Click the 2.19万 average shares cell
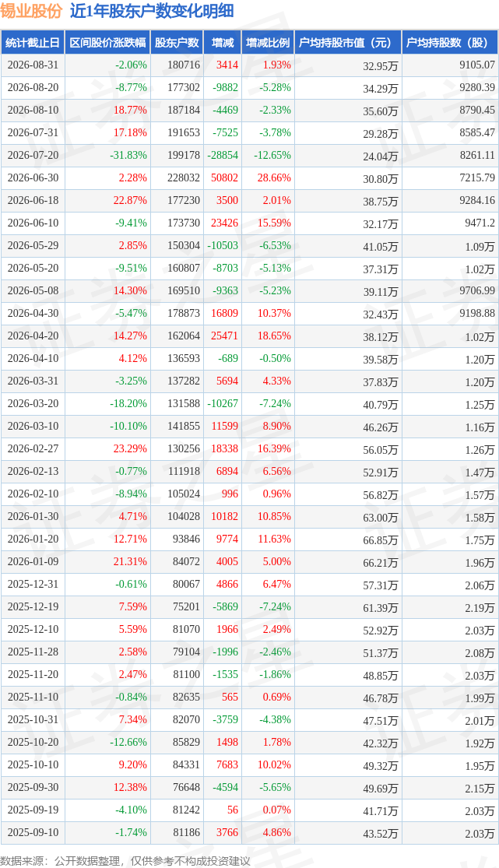The height and width of the screenshot is (868, 499). (450, 607)
